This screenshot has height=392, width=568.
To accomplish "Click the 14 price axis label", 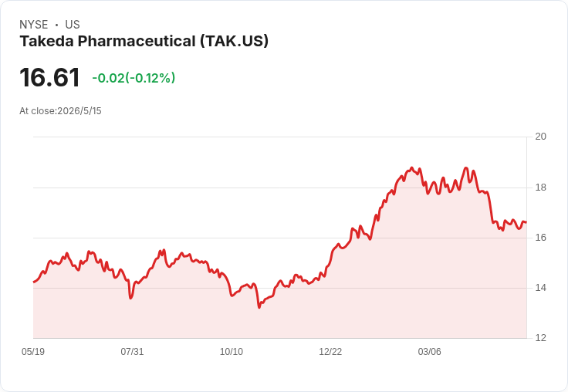I will tap(541, 288).
